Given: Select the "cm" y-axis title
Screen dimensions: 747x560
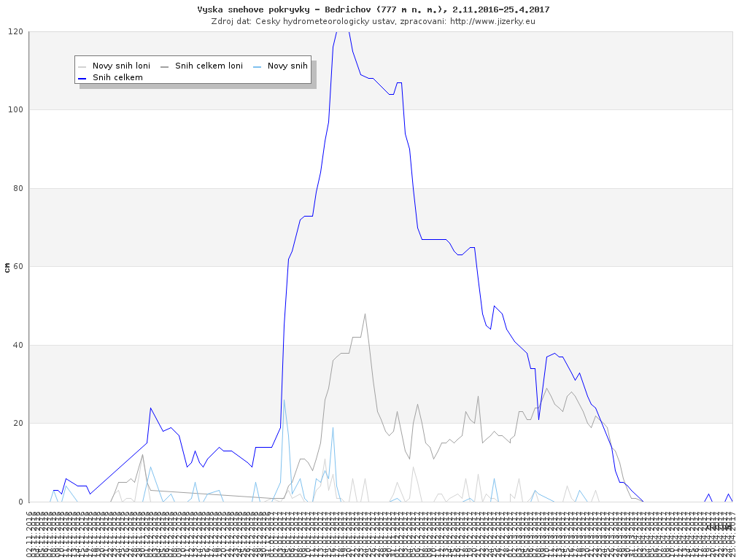Looking at the screenshot, I should click(x=7, y=267).
